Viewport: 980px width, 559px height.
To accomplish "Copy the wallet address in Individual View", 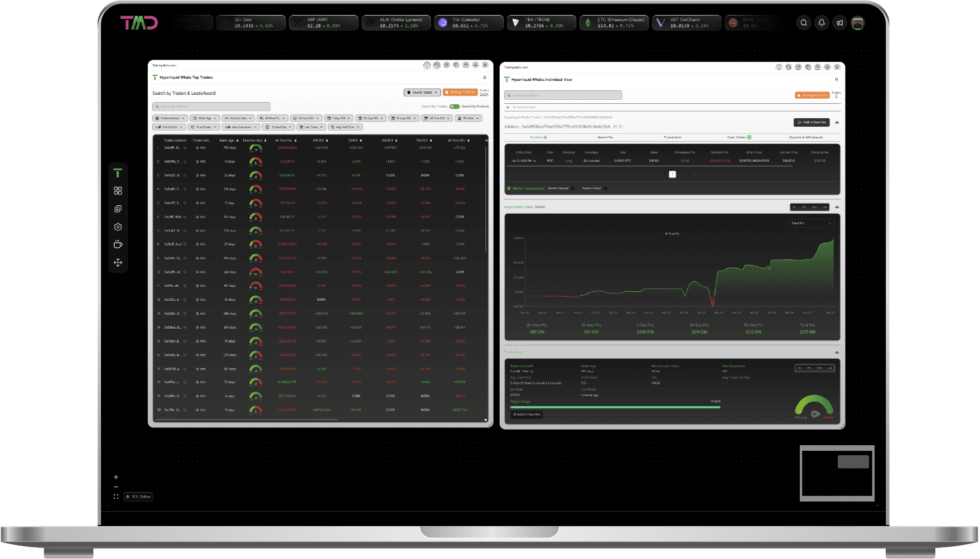I will (621, 127).
